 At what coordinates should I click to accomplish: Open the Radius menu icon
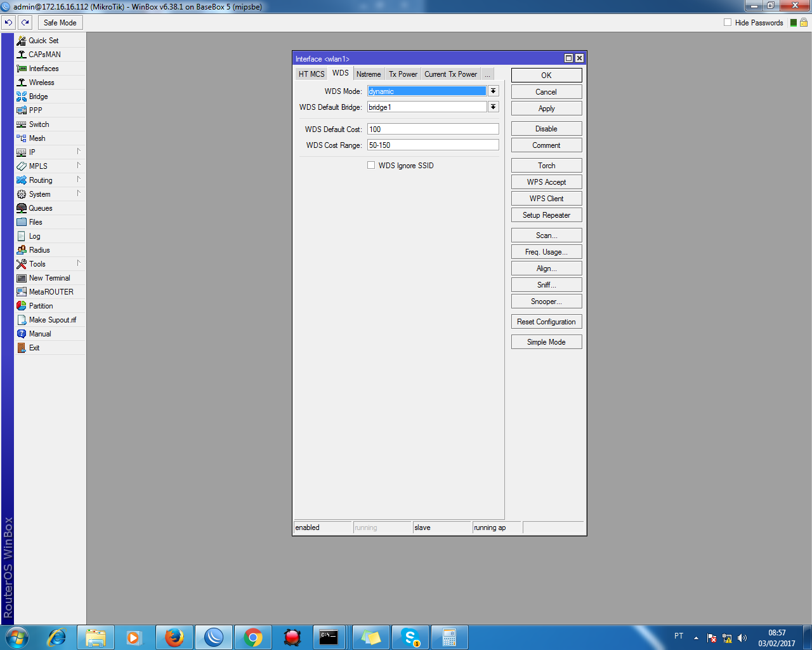pyautogui.click(x=22, y=250)
